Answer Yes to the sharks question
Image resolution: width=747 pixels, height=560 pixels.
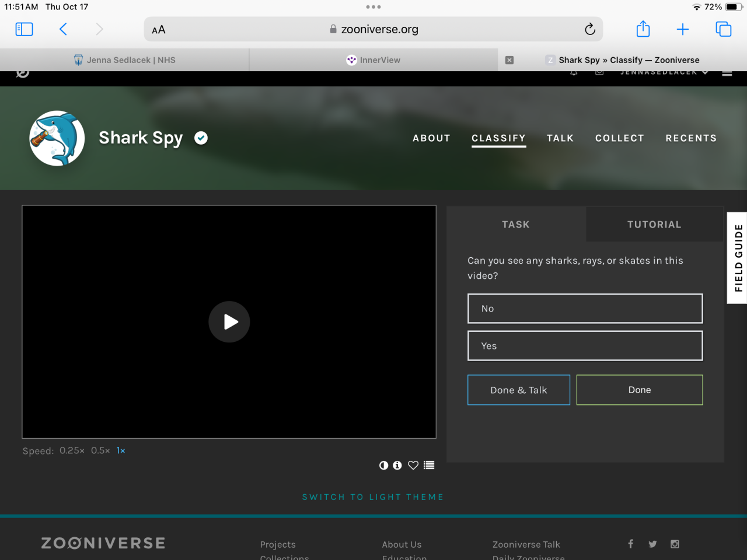pos(585,346)
